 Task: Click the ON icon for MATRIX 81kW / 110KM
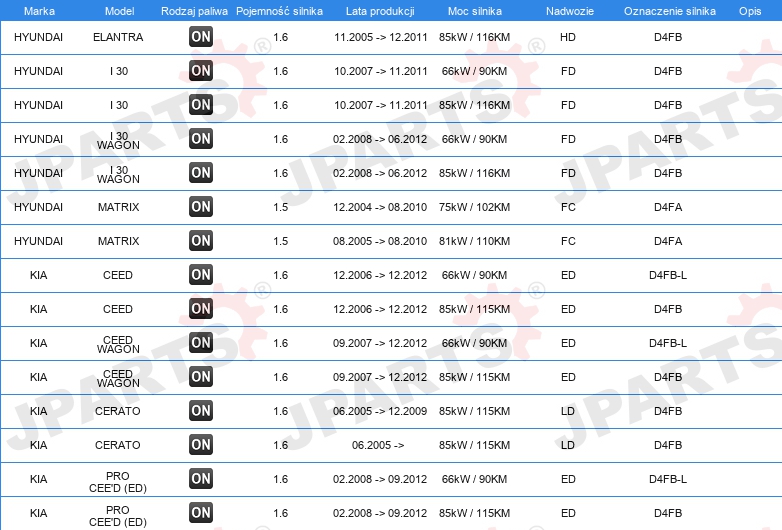click(x=201, y=240)
